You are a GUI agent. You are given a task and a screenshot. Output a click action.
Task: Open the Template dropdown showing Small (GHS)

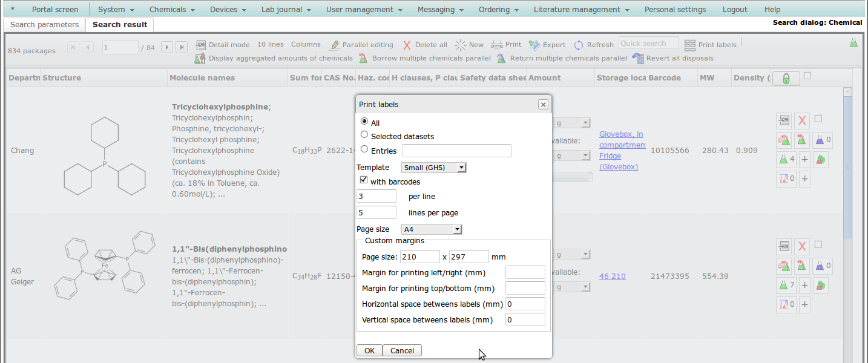(433, 168)
